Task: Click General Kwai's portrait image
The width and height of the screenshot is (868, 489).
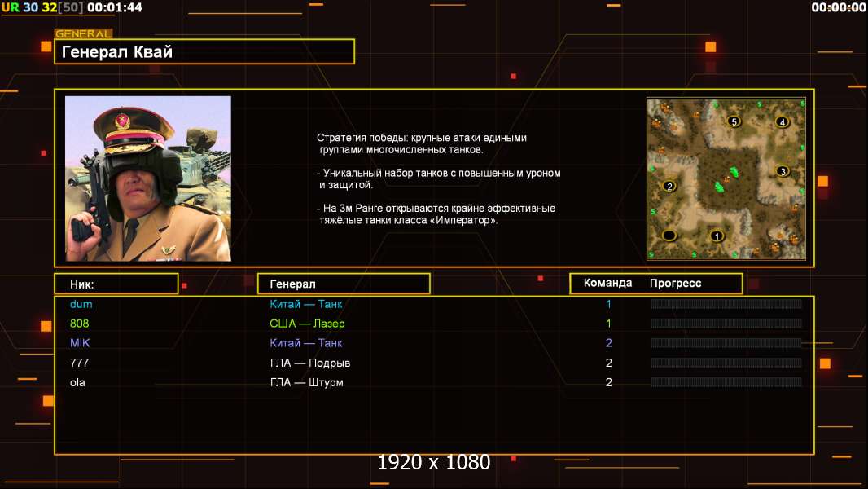Action: click(x=148, y=178)
